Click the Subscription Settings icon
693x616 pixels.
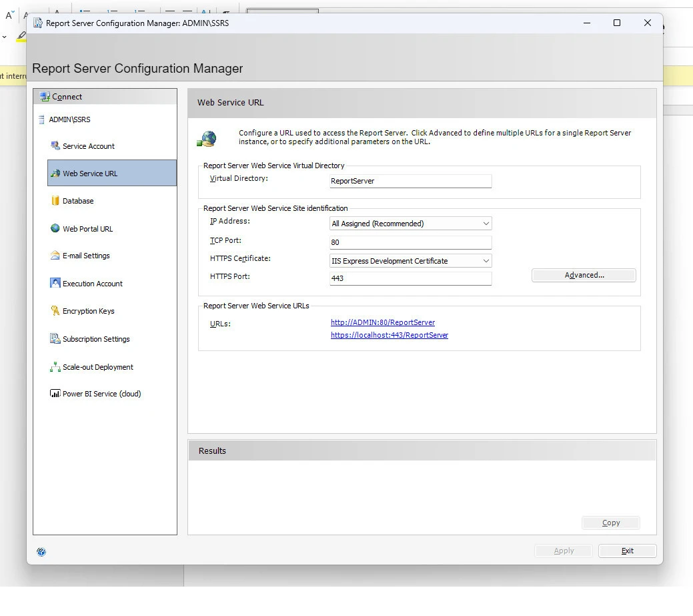point(55,338)
